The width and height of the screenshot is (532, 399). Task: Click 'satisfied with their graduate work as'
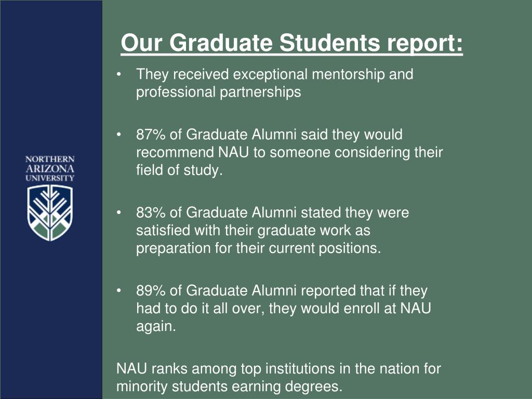(253, 230)
